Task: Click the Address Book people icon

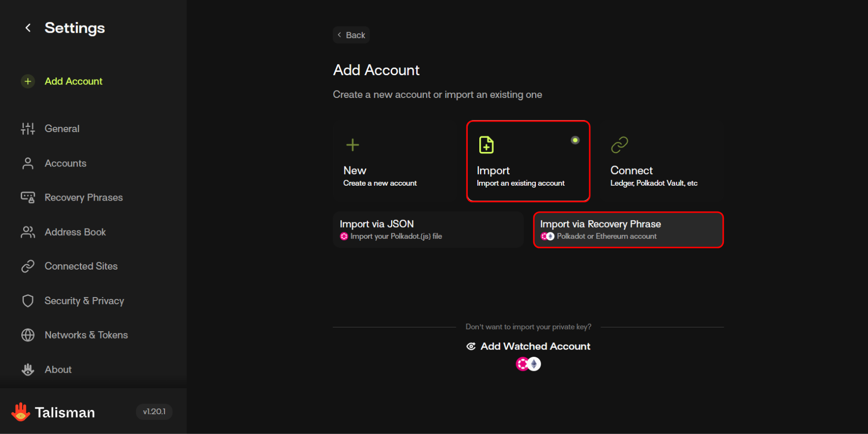Action: (x=28, y=232)
